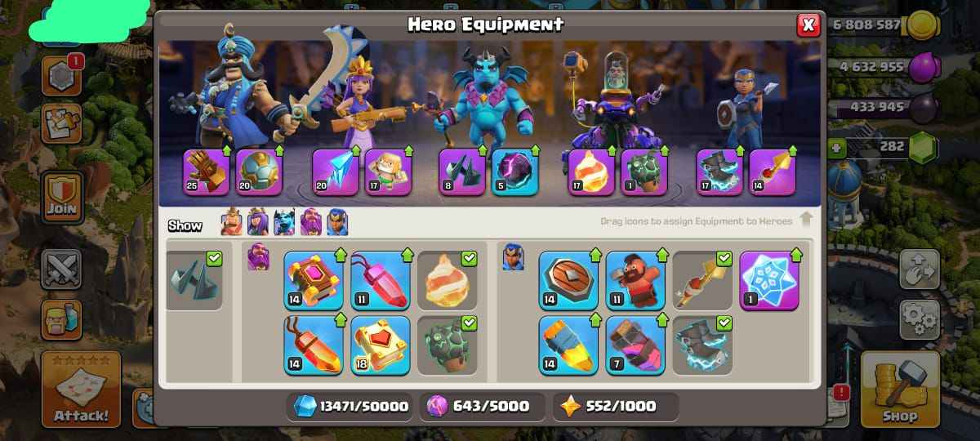Choose the level 14 Royal Gem shield
This screenshot has height=441, width=980.
pos(568,280)
